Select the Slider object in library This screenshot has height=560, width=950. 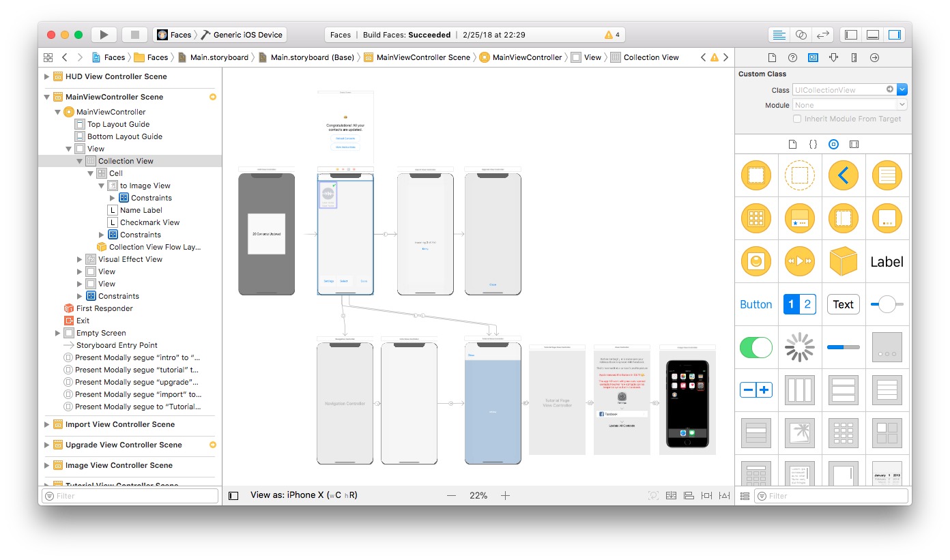887,304
